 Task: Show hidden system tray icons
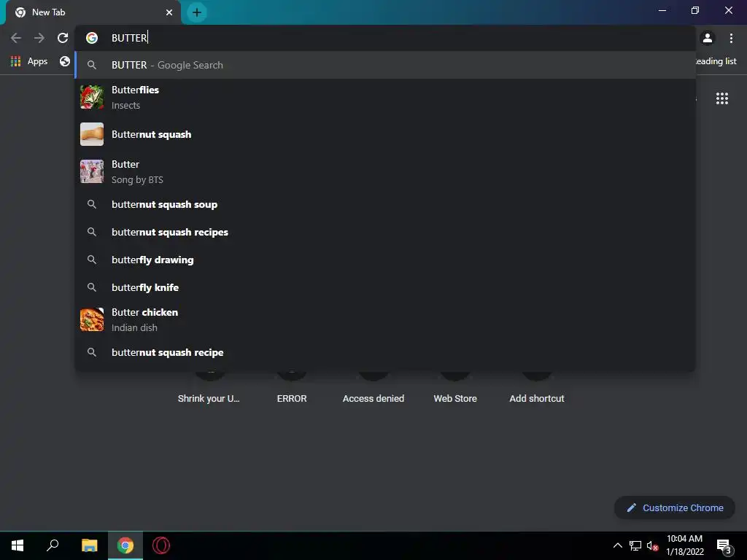(617, 545)
